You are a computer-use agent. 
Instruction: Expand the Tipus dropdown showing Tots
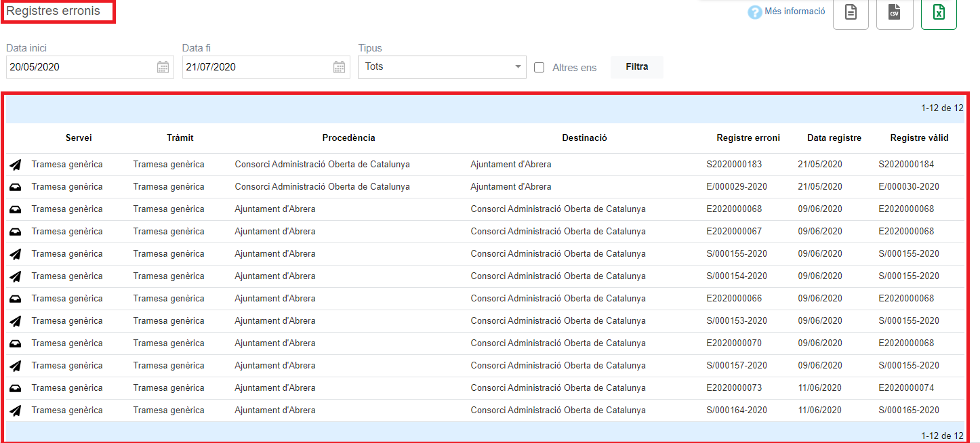(x=442, y=67)
